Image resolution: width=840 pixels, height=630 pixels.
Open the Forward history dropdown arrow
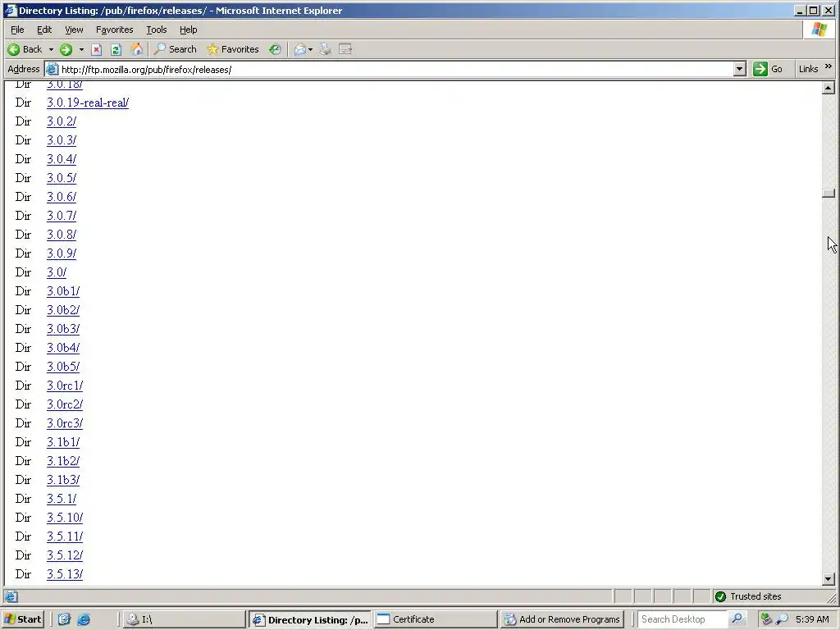(81, 50)
